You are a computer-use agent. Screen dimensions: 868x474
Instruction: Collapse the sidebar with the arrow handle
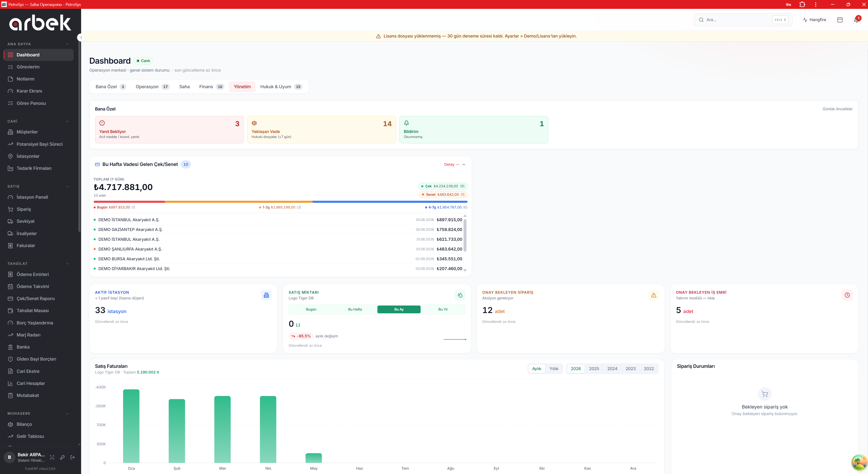pos(81,38)
